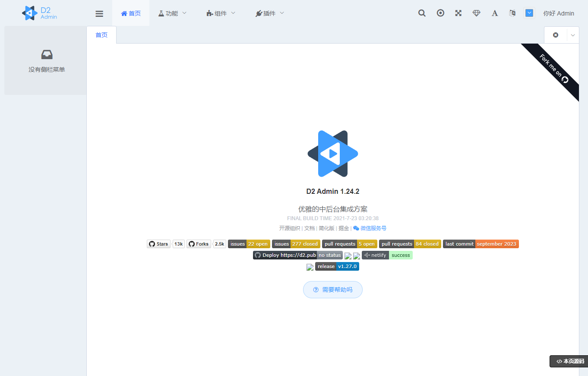Click the 13k stars count
The width and height of the screenshot is (588, 376).
[x=179, y=244]
